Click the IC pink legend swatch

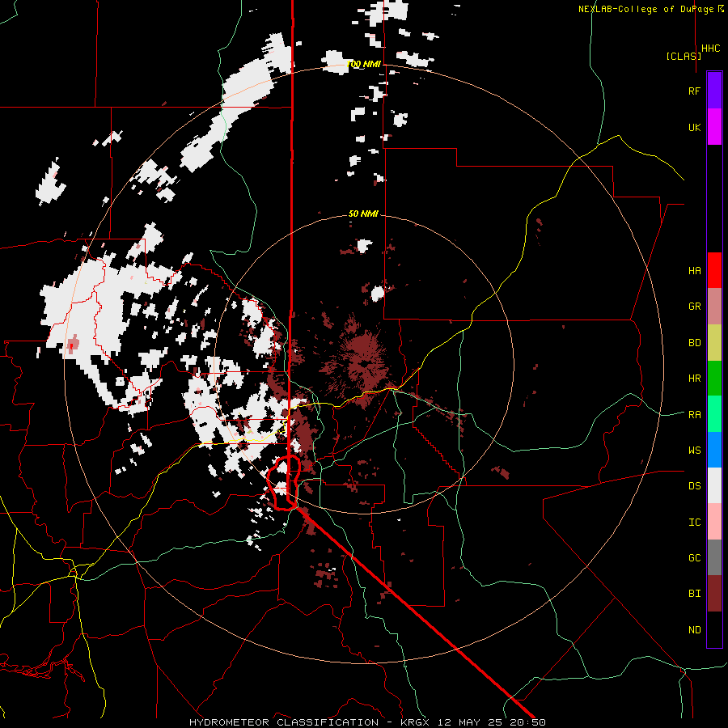[714, 522]
